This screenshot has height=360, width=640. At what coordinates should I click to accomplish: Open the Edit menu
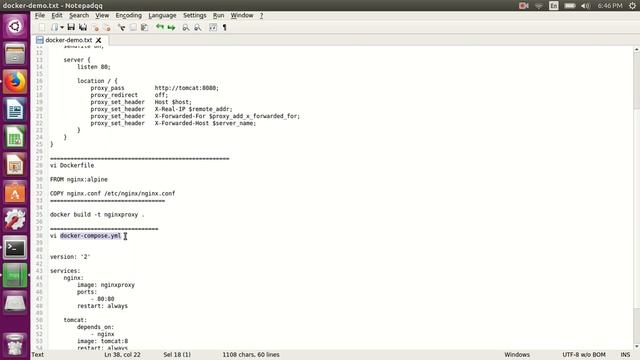(57, 15)
